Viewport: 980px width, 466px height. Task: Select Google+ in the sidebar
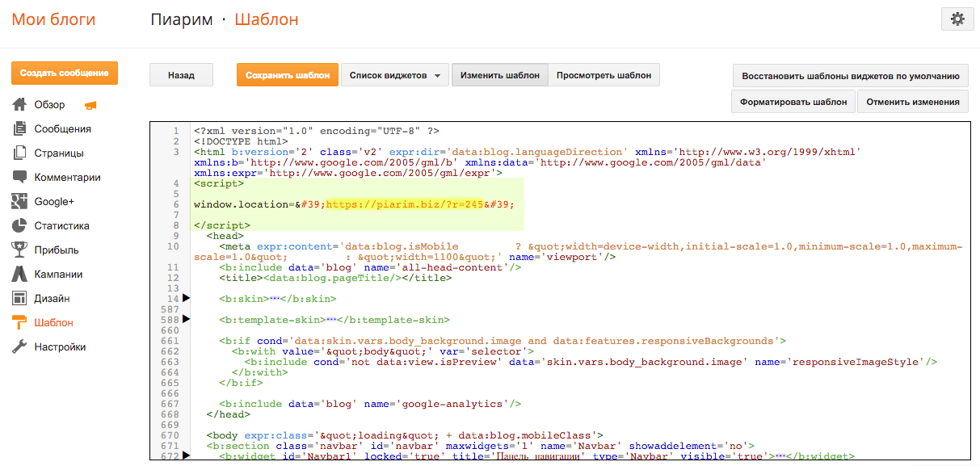pyautogui.click(x=54, y=202)
